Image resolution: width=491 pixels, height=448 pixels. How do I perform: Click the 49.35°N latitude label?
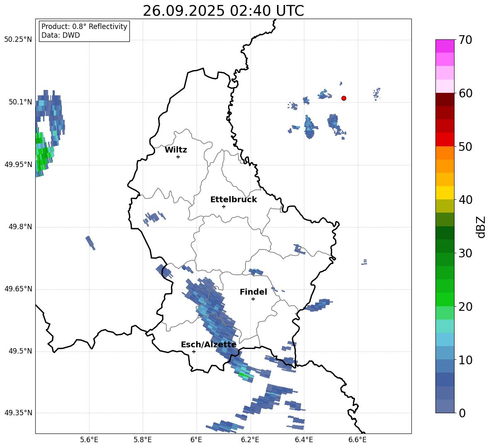pos(18,413)
